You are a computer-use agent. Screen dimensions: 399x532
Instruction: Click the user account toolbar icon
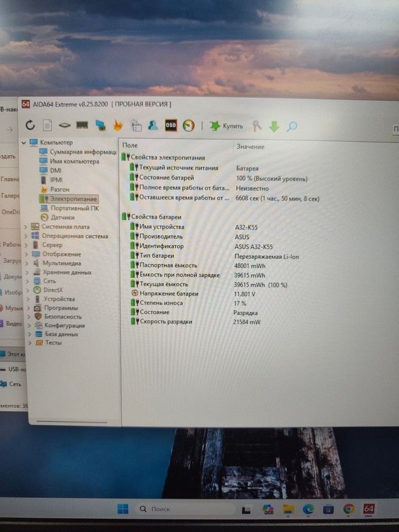[x=153, y=126]
